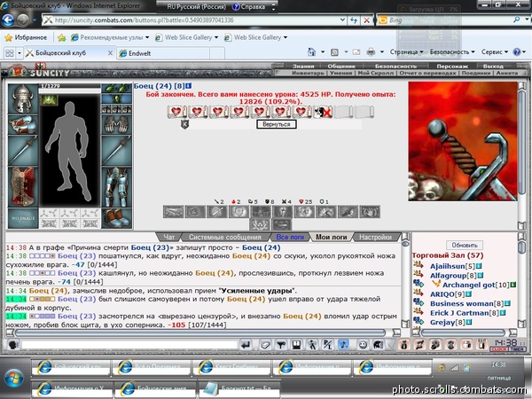This screenshot has width=532, height=399.
Task: Open the Общение game menu
Action: point(341,66)
